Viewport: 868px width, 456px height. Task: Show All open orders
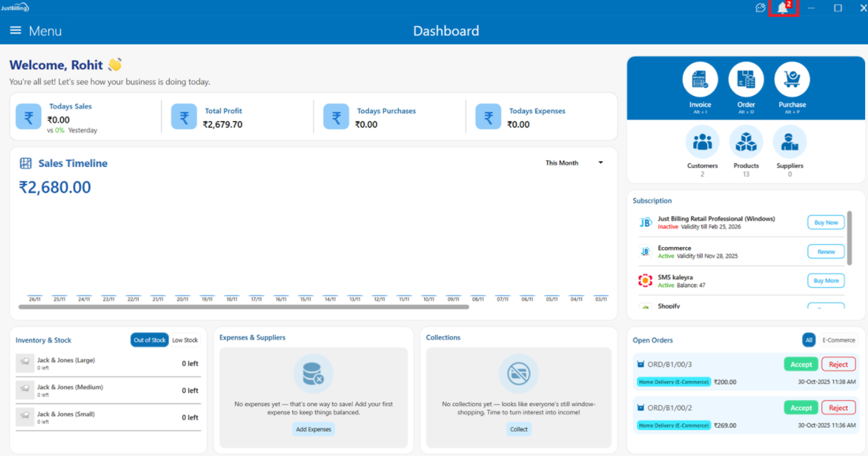click(809, 340)
